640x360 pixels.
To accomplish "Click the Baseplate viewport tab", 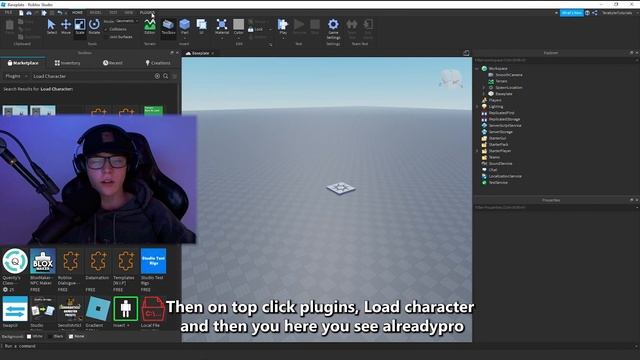I will 200,53.
